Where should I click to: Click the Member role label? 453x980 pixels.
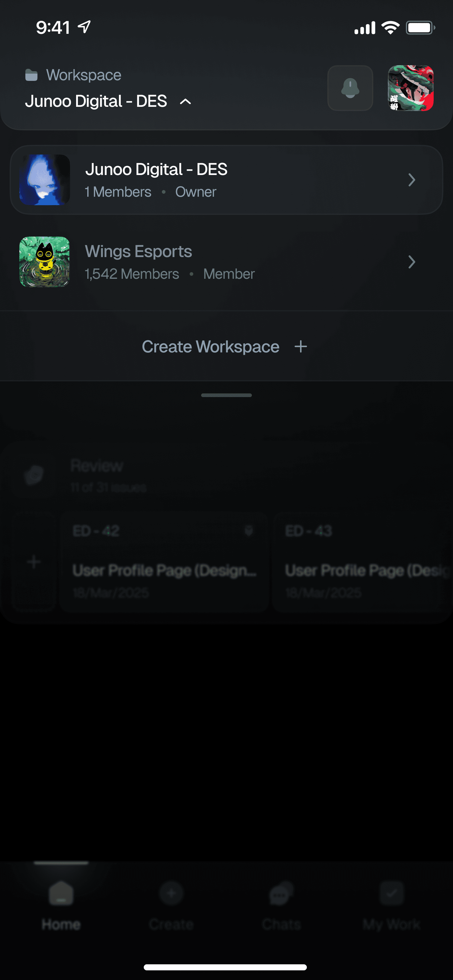click(229, 274)
